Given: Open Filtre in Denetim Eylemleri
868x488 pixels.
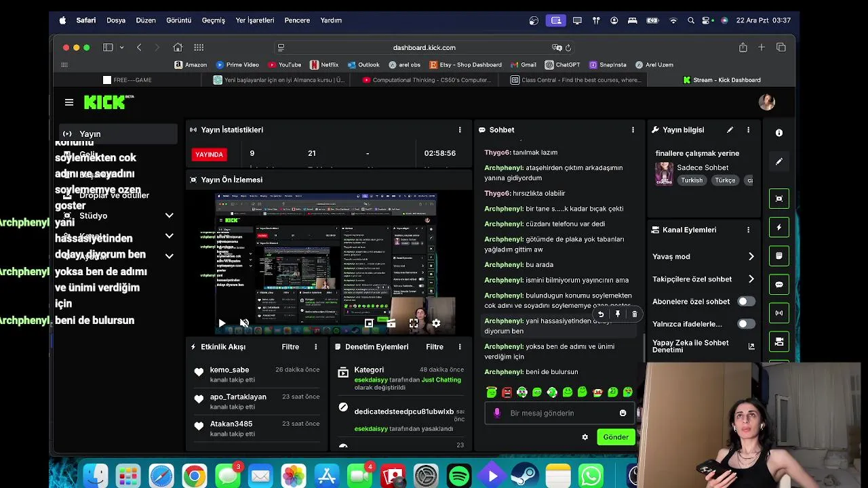Looking at the screenshot, I should pyautogui.click(x=435, y=346).
